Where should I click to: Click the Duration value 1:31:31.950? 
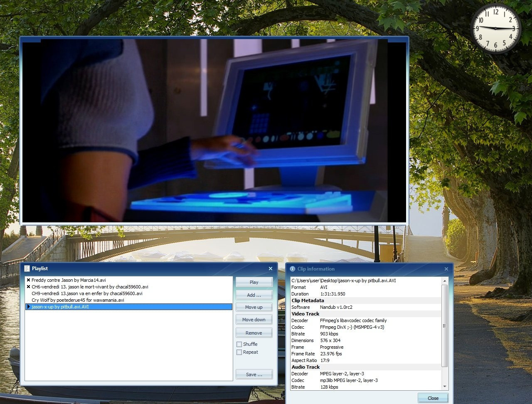(x=332, y=294)
